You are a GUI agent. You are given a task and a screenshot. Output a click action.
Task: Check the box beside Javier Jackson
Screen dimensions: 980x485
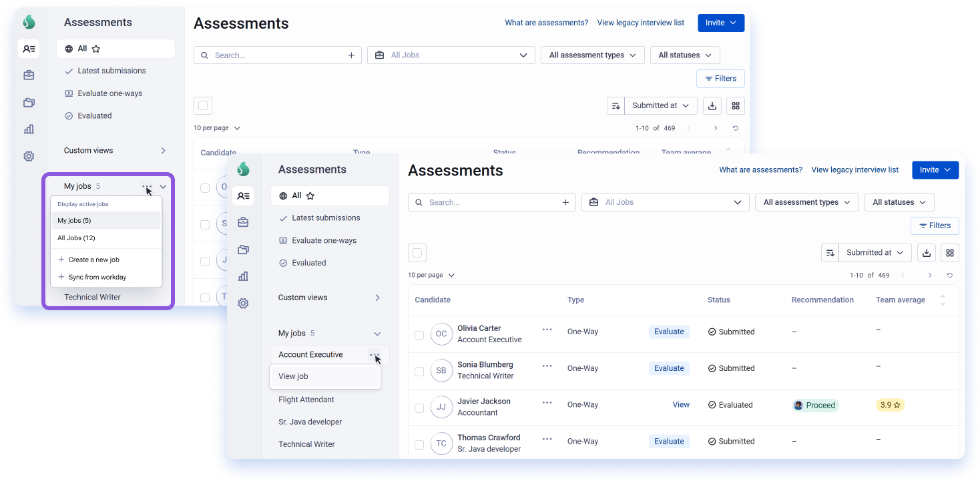[419, 408]
